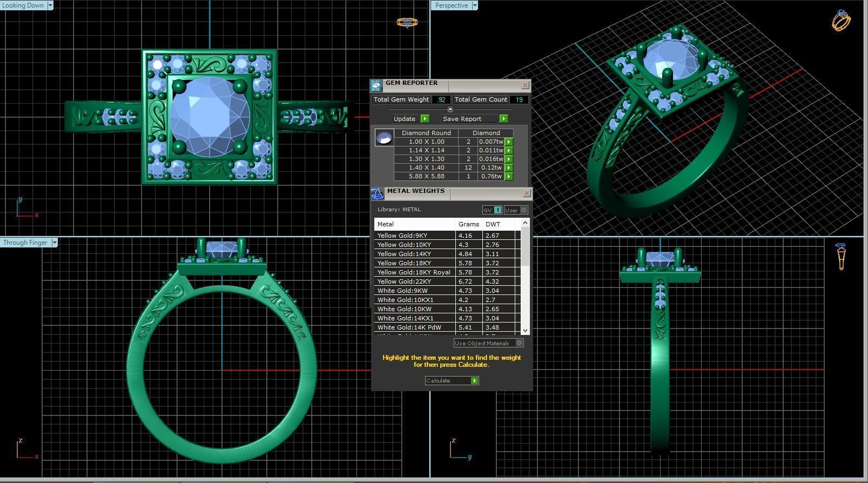Click the Gem Reporter title icon
Viewport: 868px width, 483px height.
click(x=376, y=85)
